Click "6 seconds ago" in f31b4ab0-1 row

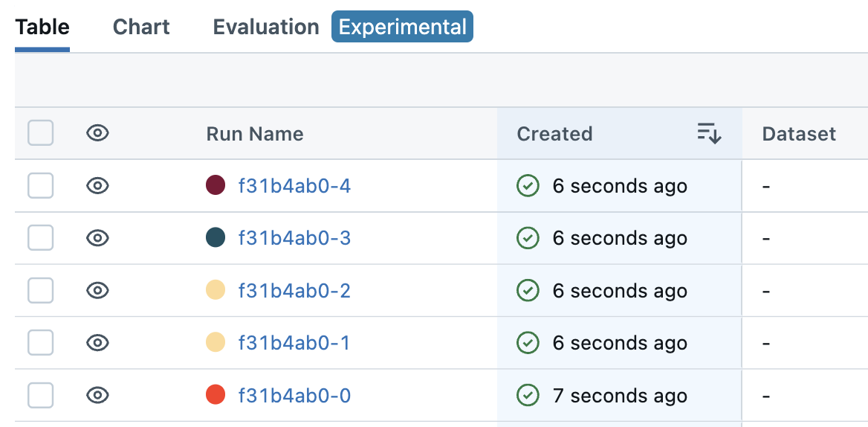tap(620, 344)
